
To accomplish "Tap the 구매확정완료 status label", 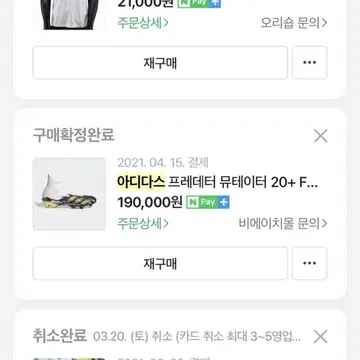I will (x=73, y=135).
